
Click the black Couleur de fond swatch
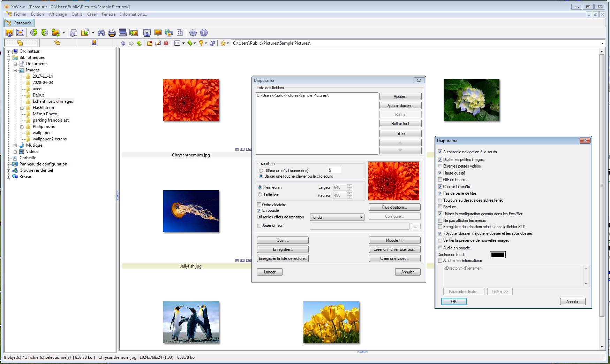(x=498, y=255)
